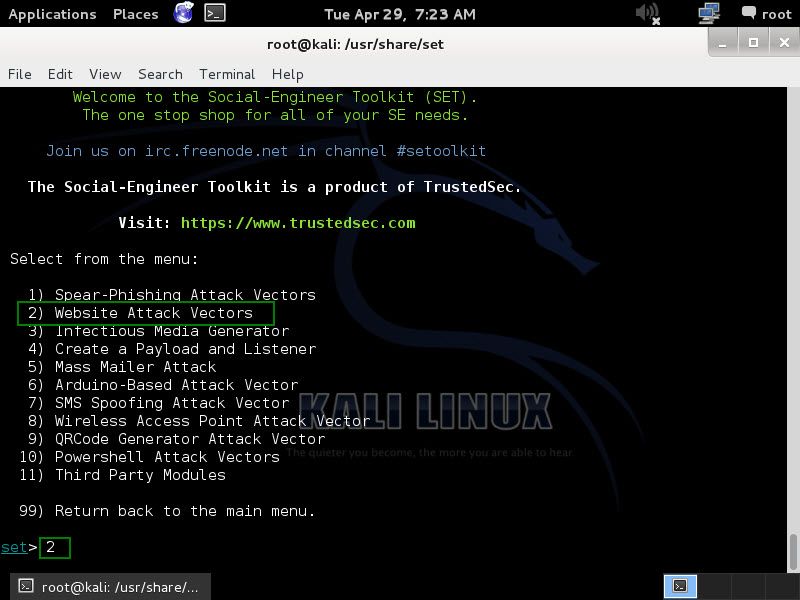The width and height of the screenshot is (800, 600).
Task: Click the 'Infectious Media Generator' line
Action: pos(158,331)
